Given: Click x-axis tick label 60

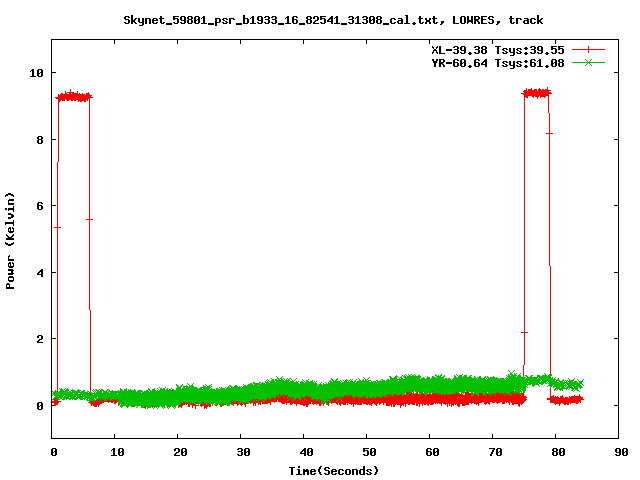Looking at the screenshot, I should [x=432, y=452].
